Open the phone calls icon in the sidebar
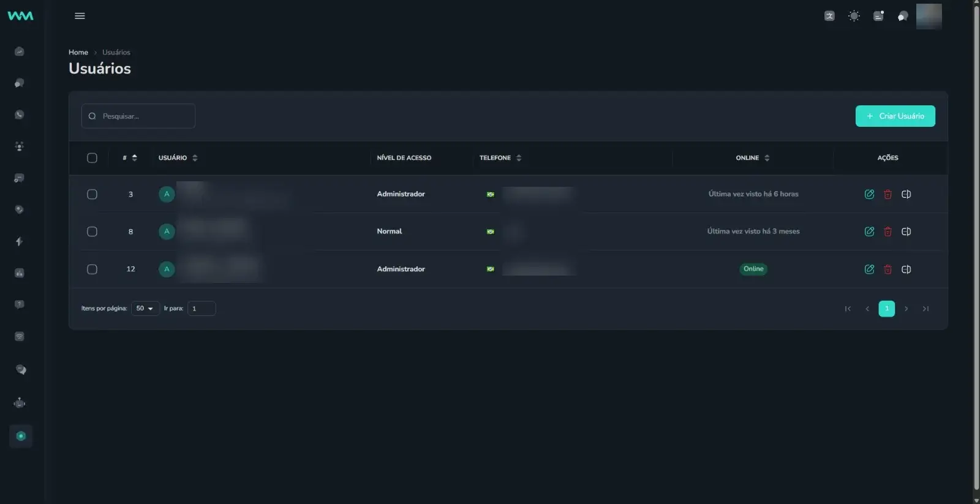This screenshot has height=504, width=980. coord(20,115)
